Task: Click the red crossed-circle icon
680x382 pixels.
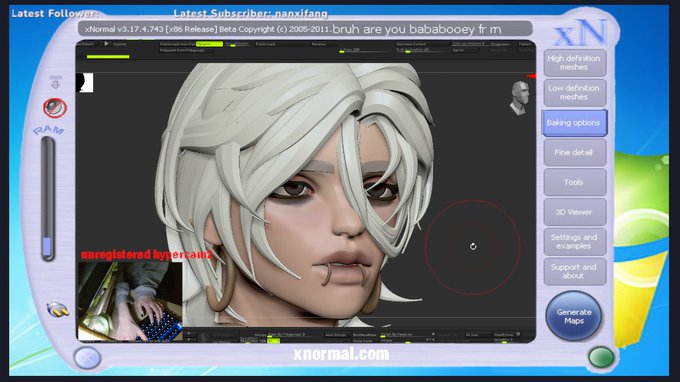Action: click(55, 108)
